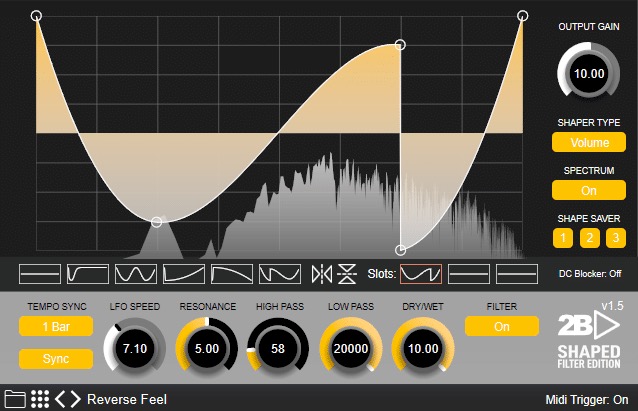Open the preset grid view
638x411 pixels.
pyautogui.click(x=40, y=399)
